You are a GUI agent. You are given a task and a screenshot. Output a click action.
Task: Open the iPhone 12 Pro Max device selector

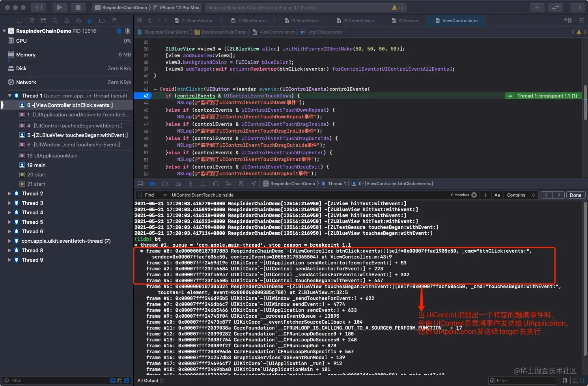pyautogui.click(x=176, y=7)
